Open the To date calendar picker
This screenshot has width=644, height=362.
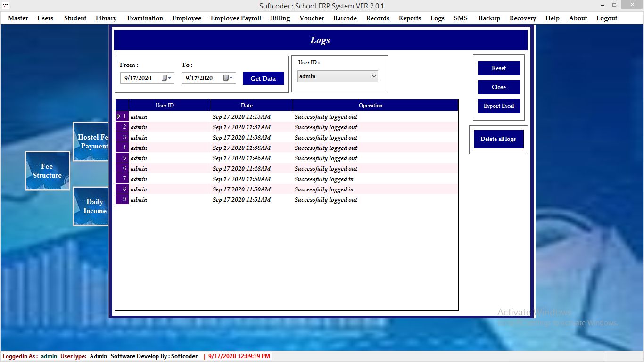coord(228,78)
